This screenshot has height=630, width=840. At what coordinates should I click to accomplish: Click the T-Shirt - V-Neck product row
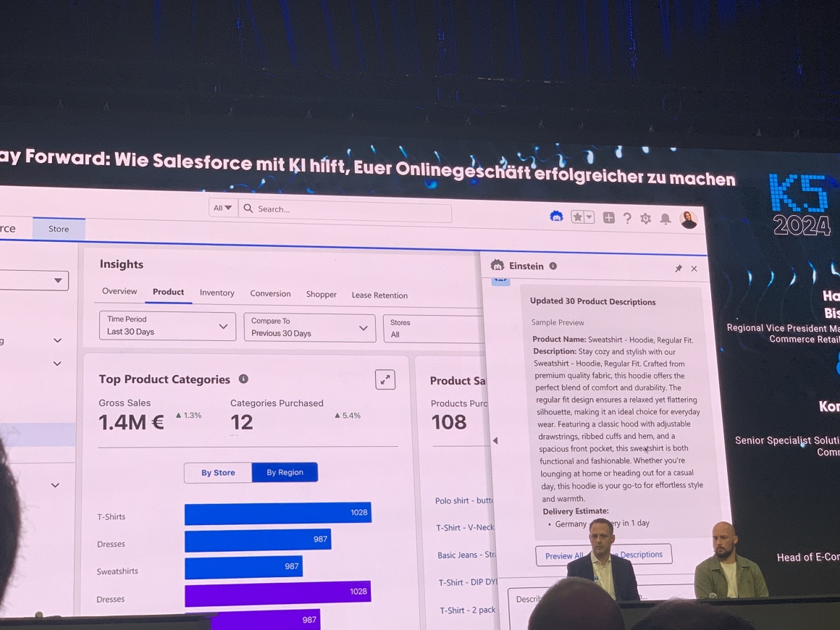click(x=465, y=528)
